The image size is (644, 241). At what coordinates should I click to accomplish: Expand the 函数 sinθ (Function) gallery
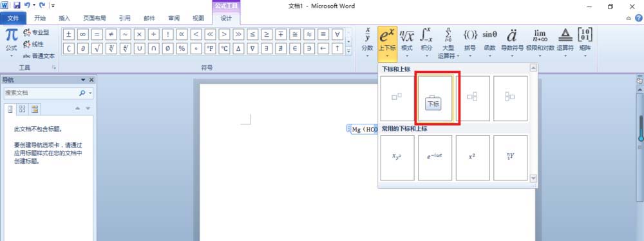(x=489, y=43)
